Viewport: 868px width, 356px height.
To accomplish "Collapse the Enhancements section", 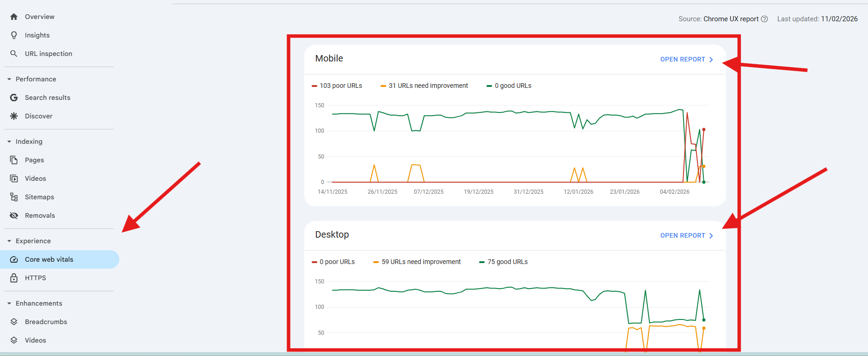I will [x=9, y=303].
